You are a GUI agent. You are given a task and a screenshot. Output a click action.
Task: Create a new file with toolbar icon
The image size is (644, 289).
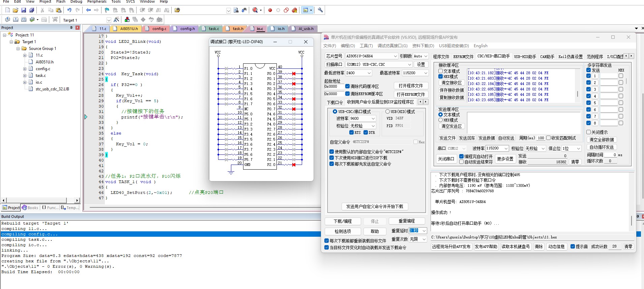(7, 10)
